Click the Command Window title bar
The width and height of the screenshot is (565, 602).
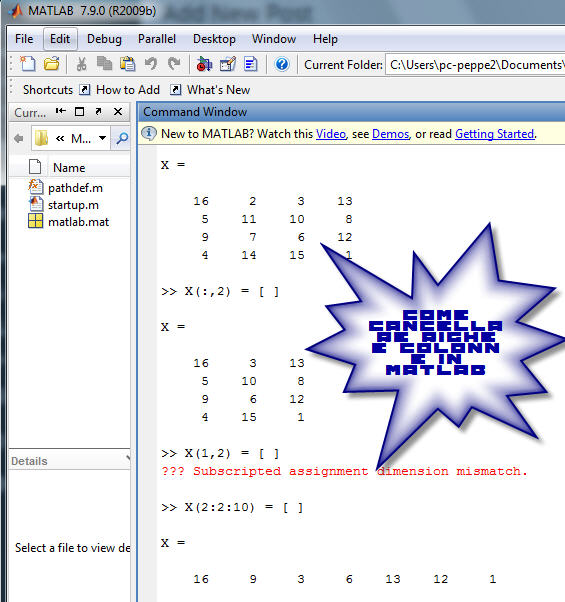(x=351, y=112)
